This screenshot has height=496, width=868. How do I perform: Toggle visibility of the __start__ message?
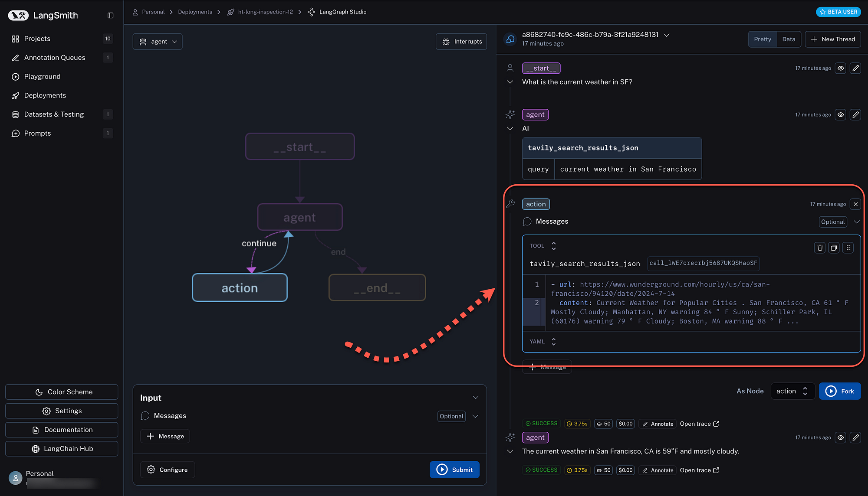click(841, 68)
